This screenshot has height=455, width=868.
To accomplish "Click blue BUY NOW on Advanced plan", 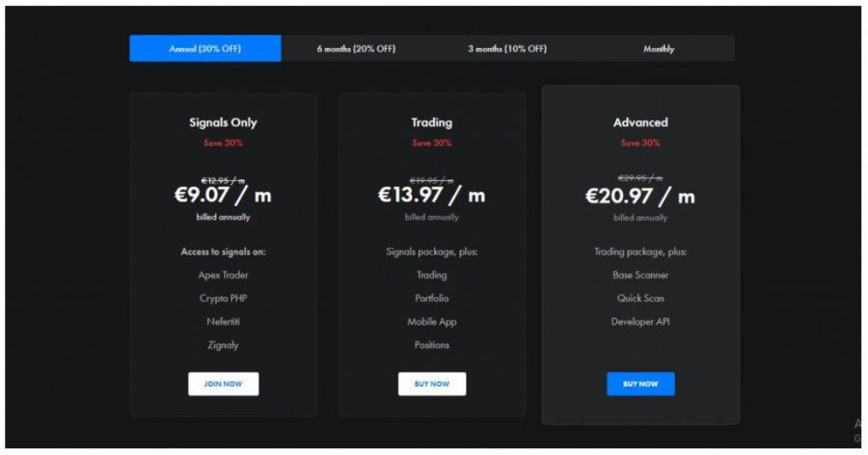I will [x=640, y=384].
